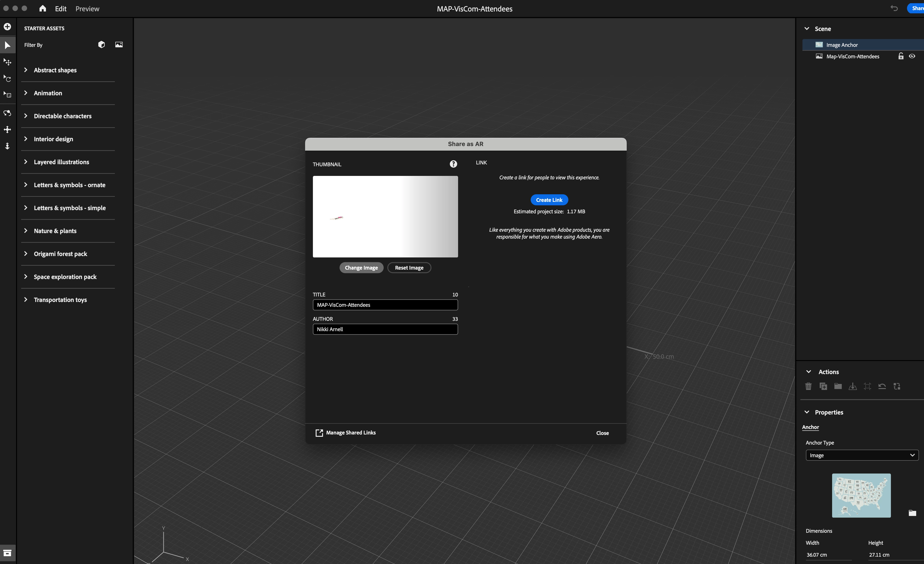Switch to Preview mode
Image resolution: width=924 pixels, height=564 pixels.
click(87, 9)
